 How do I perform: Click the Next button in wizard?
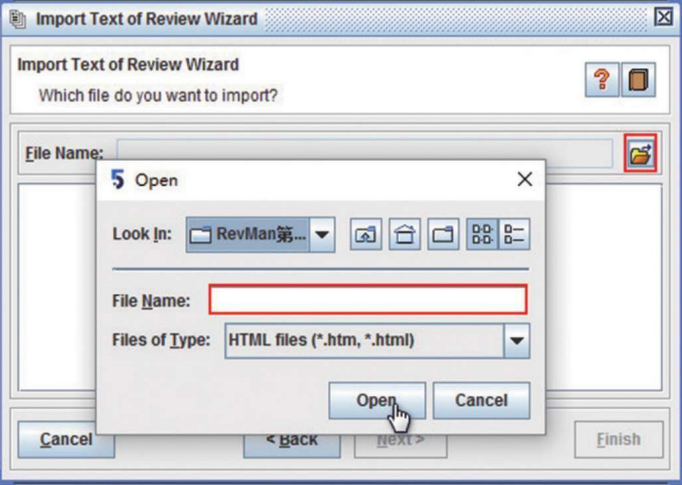click(400, 439)
